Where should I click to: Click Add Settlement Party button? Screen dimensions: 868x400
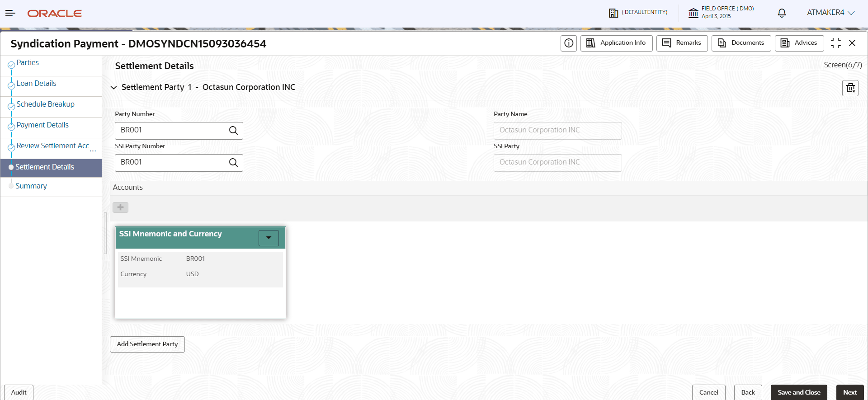coord(147,344)
